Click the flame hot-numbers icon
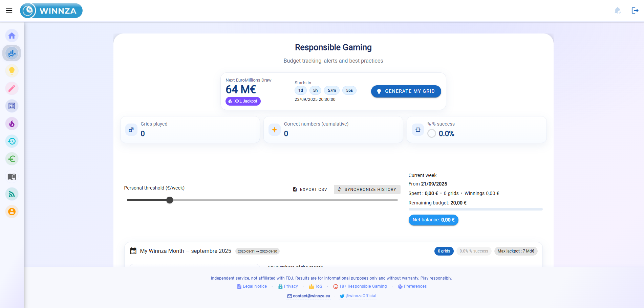The height and width of the screenshot is (308, 644). 12,124
